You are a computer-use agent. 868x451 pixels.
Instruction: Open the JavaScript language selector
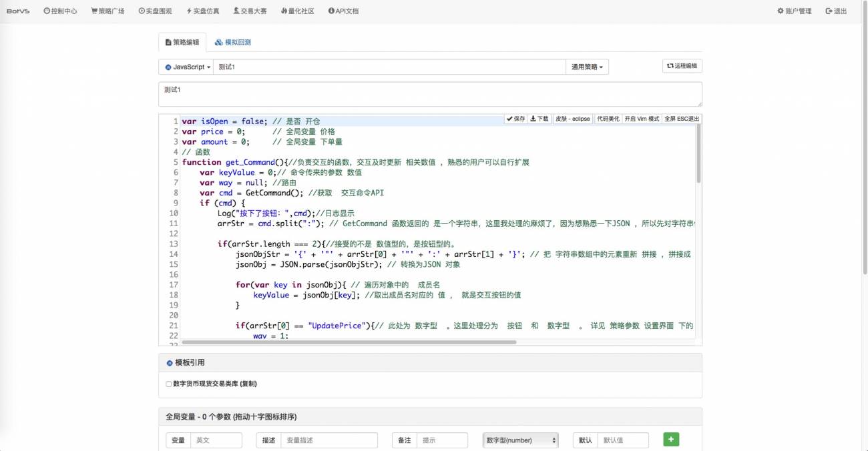pyautogui.click(x=185, y=67)
